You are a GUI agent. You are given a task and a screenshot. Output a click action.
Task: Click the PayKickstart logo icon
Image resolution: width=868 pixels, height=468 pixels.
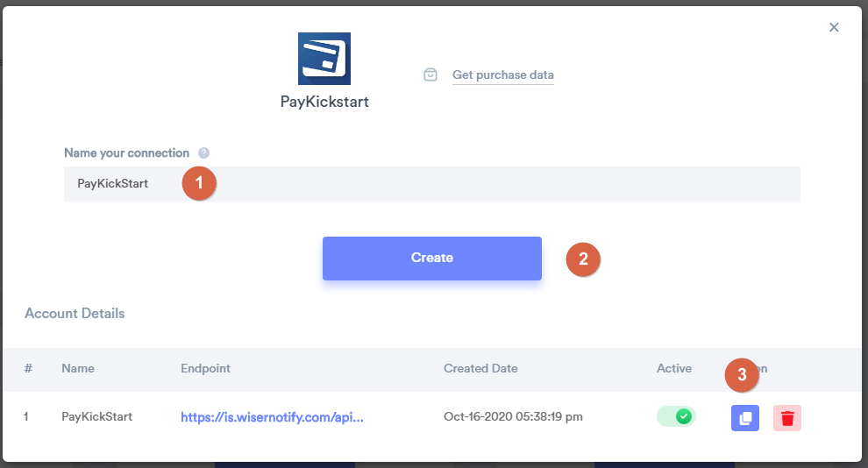tap(324, 59)
